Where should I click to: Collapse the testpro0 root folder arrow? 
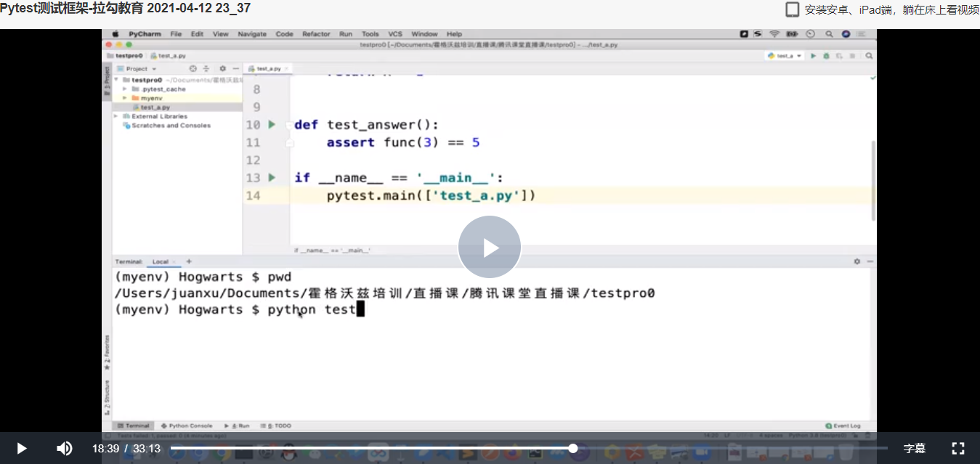(x=116, y=80)
